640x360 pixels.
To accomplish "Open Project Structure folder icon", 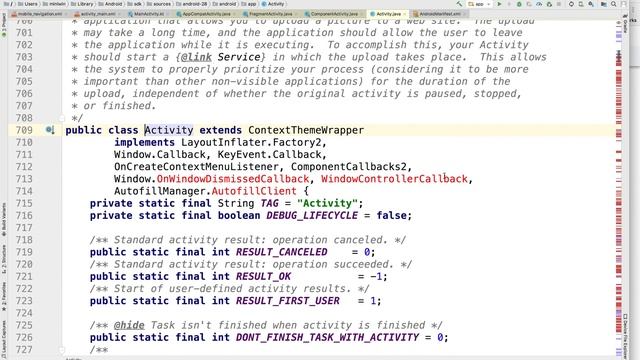I will tap(603, 4).
